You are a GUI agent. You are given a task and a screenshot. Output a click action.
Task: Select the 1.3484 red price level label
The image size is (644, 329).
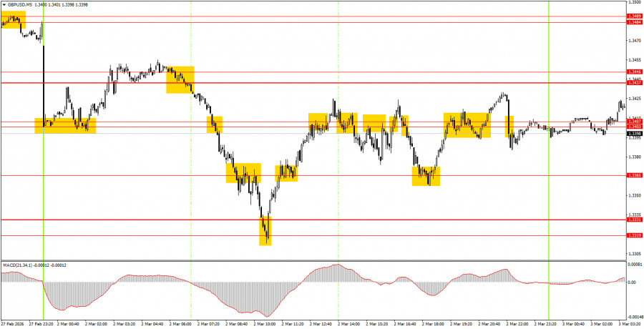pos(633,21)
